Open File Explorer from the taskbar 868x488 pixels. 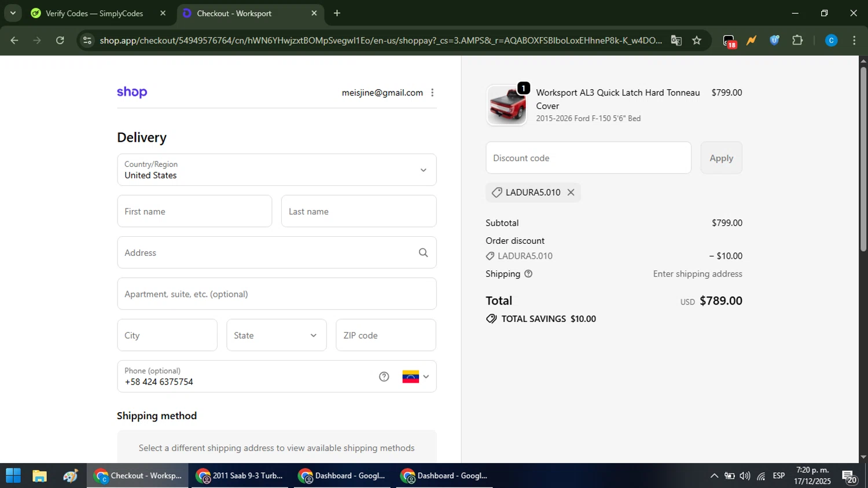click(x=39, y=476)
